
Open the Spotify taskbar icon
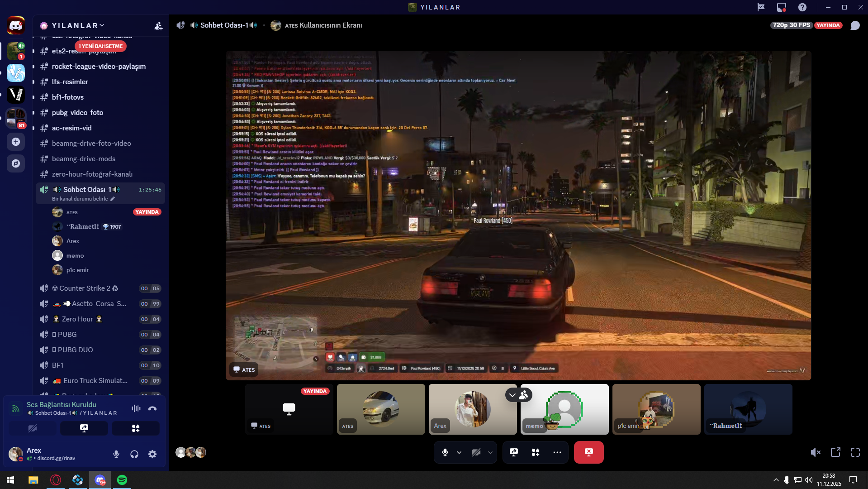[122, 480]
